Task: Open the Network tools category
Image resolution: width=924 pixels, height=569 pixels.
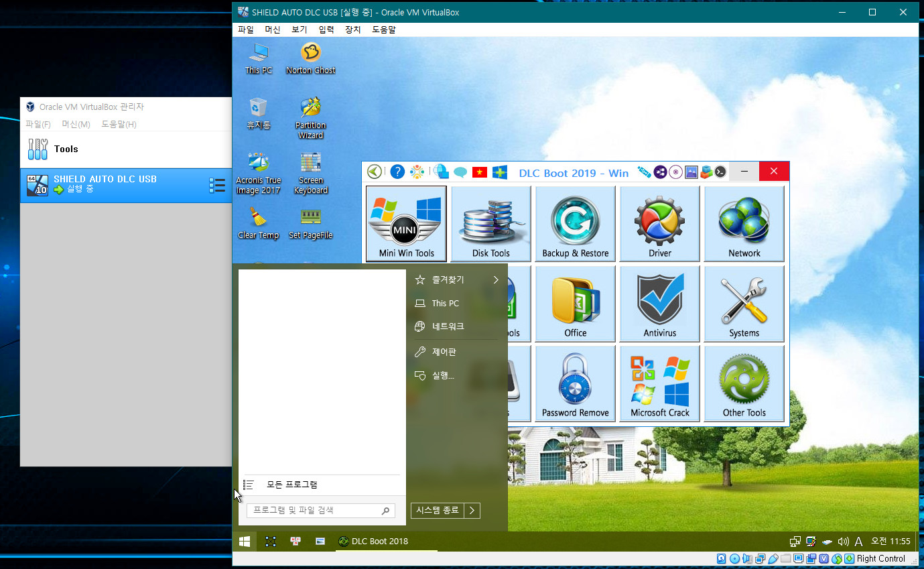Action: tap(744, 224)
